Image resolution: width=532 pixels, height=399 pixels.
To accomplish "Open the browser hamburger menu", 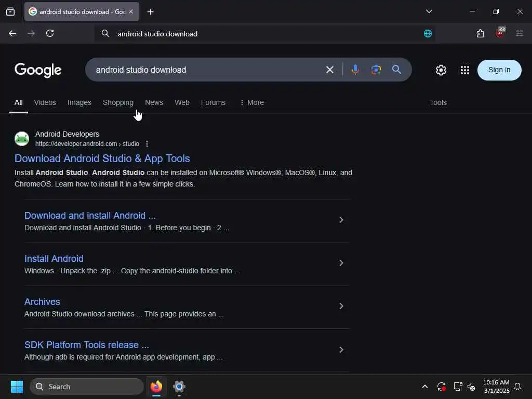I will pos(519,33).
